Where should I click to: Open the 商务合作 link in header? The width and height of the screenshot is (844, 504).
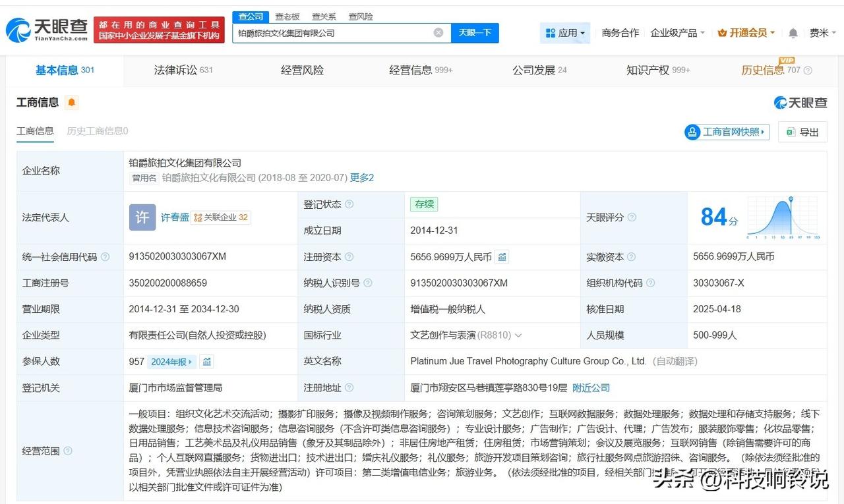pos(620,33)
